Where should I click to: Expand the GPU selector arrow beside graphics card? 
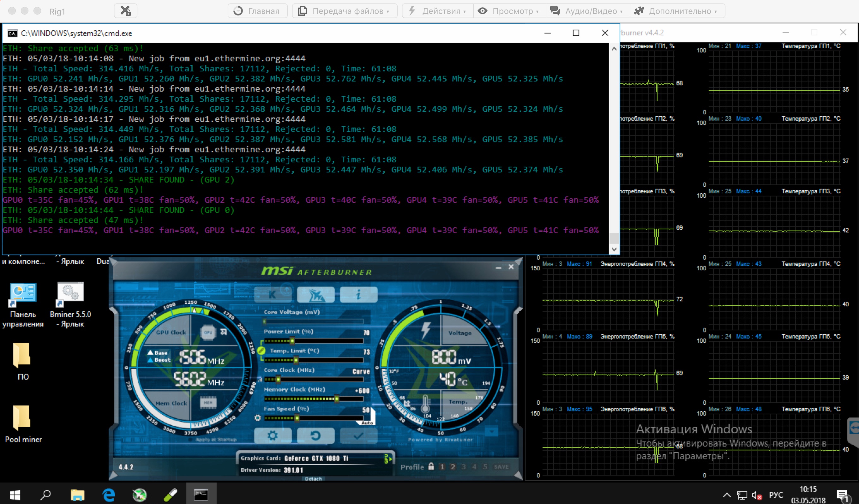[387, 459]
